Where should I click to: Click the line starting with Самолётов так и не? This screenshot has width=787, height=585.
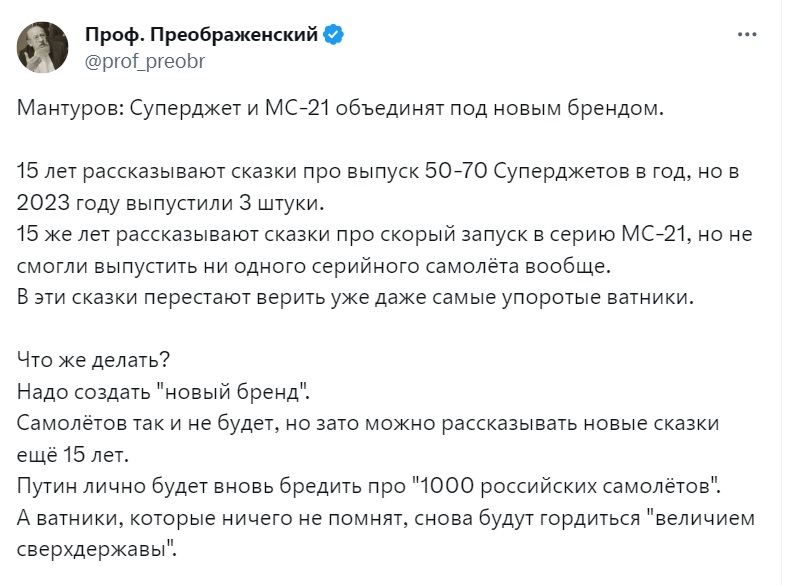pos(368,423)
